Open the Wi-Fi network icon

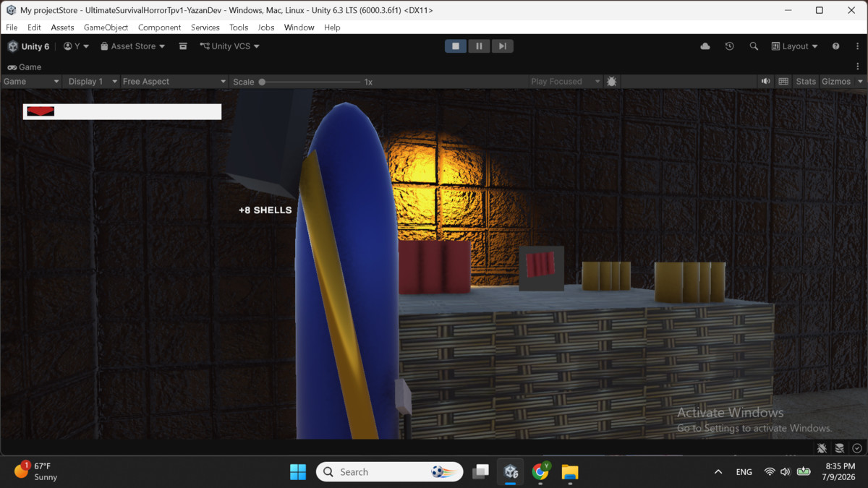770,472
